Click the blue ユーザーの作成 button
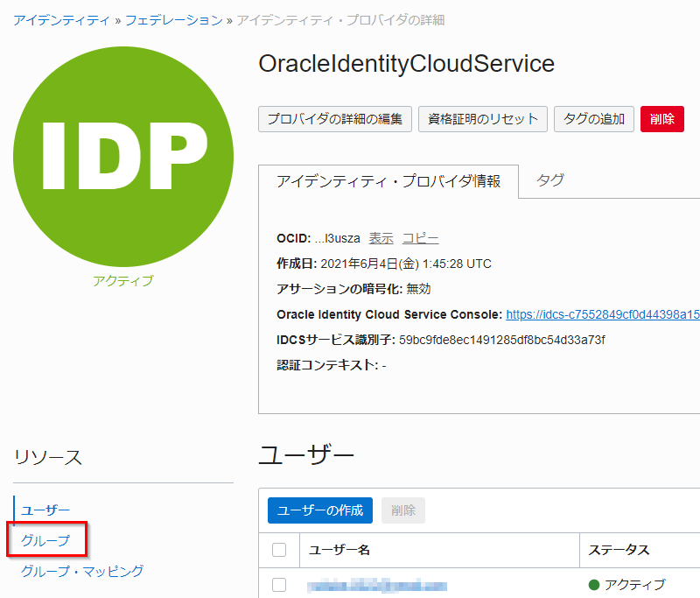The width and height of the screenshot is (700, 598). (319, 510)
